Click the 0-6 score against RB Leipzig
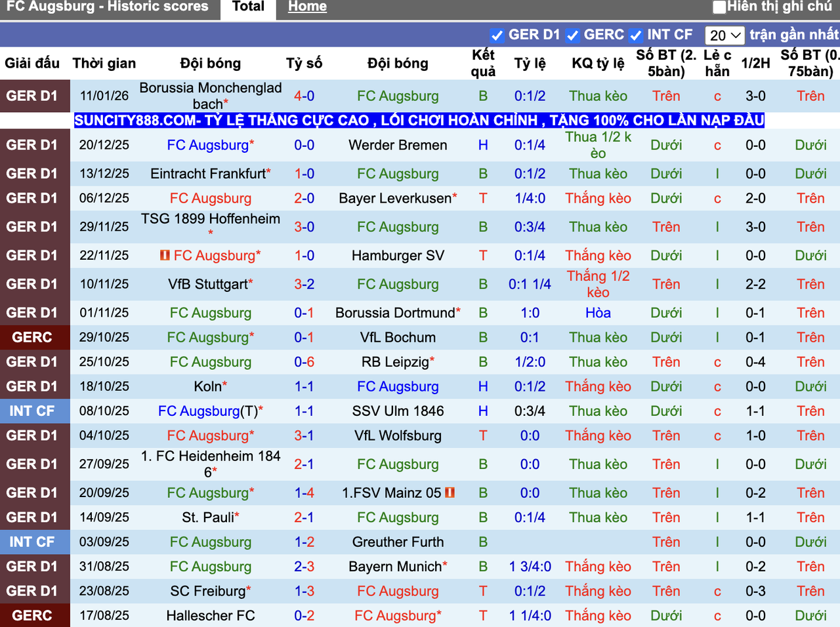840x627 pixels. tap(304, 362)
